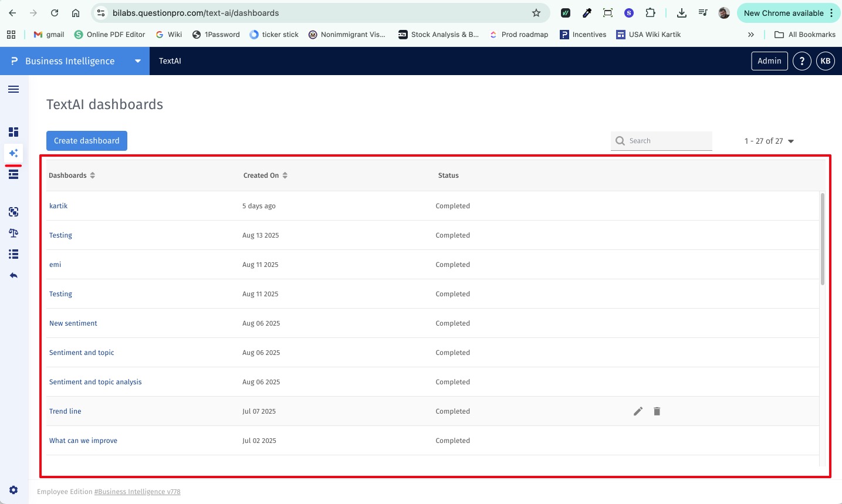
Task: Show more bookmarks with the chevron overflow
Action: pyautogui.click(x=751, y=35)
